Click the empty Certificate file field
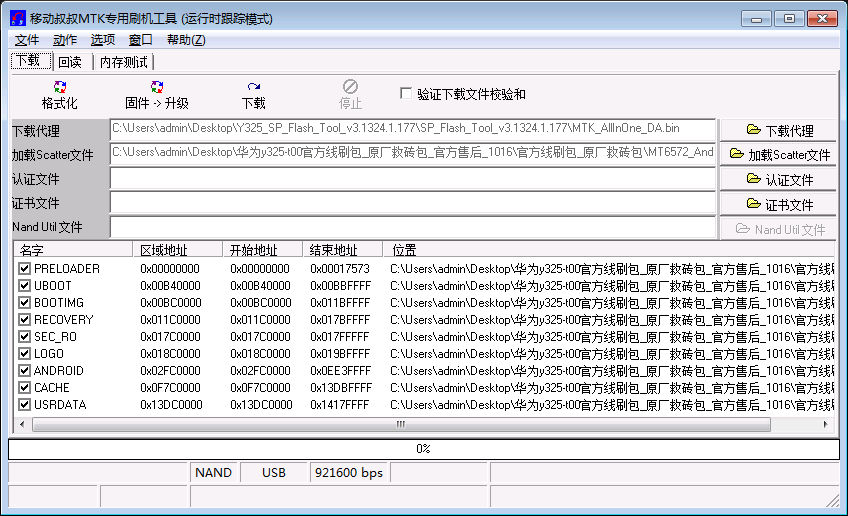The height and width of the screenshot is (516, 848). 413,203
